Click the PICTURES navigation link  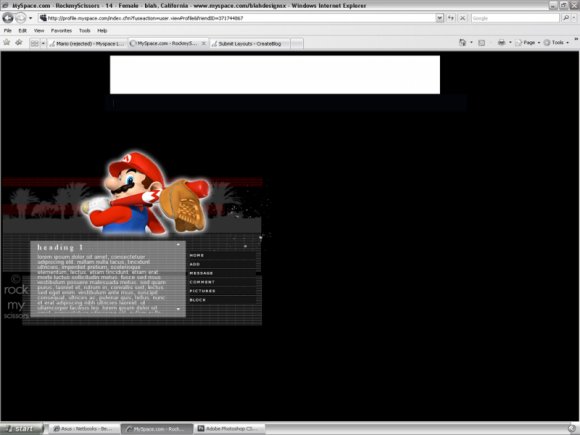coord(202,291)
